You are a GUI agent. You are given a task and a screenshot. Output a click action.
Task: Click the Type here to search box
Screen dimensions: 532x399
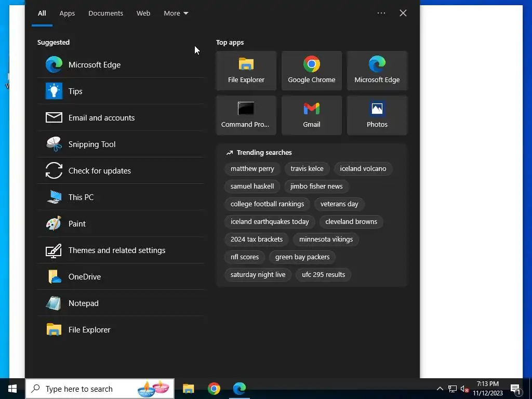100,389
